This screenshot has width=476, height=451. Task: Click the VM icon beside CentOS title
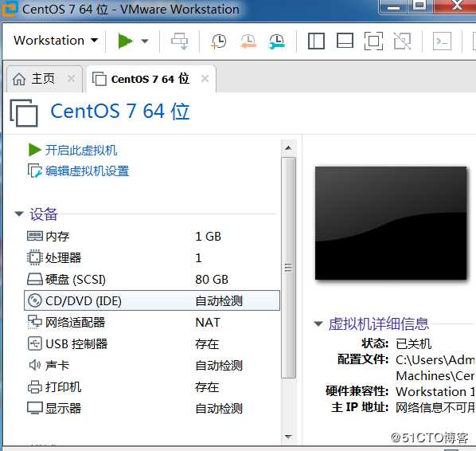(24, 113)
